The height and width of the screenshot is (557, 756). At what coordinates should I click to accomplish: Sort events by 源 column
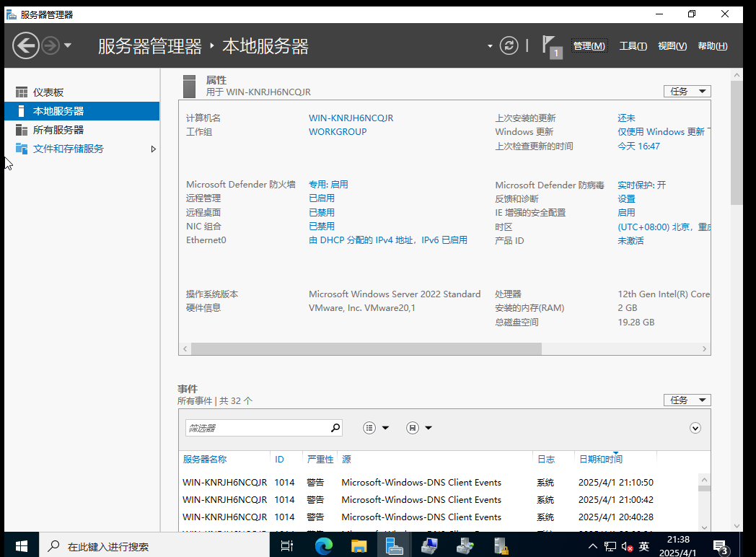pyautogui.click(x=346, y=459)
